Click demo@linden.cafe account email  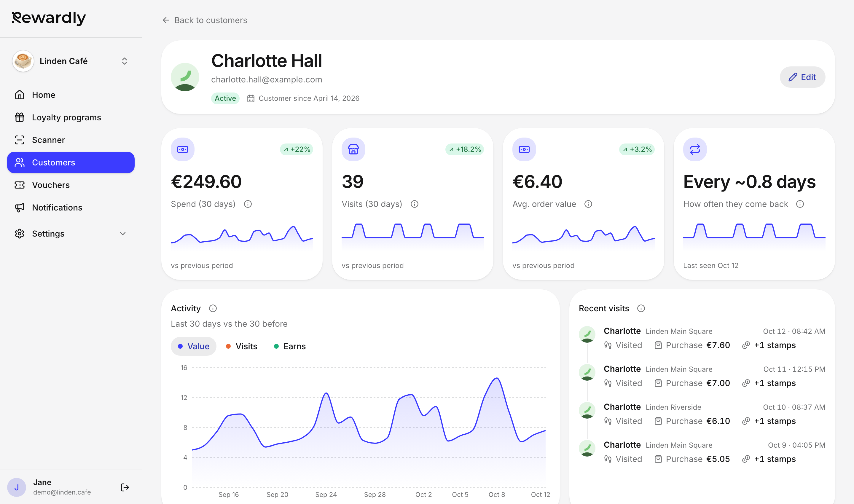[62, 492]
